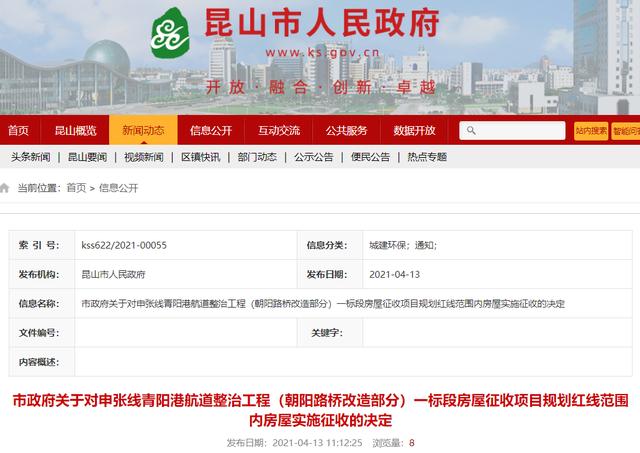
Task: Open the 区镇快讯 submenu link
Action: [202, 157]
